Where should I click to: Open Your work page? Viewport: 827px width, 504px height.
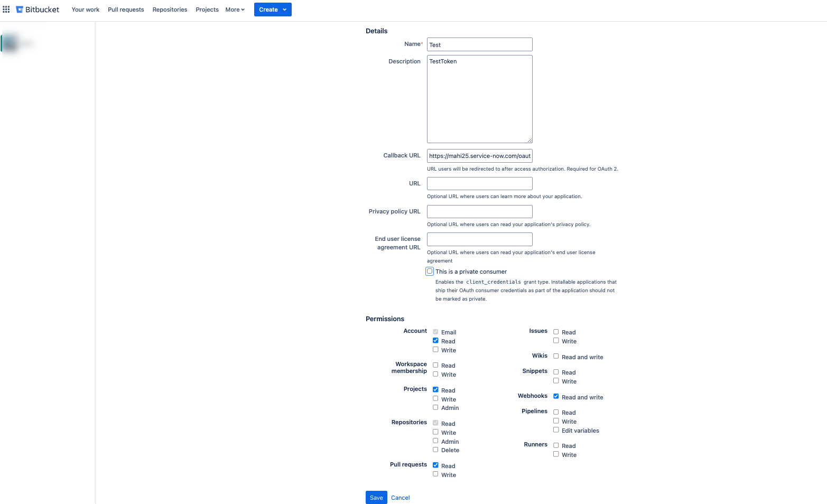coord(86,10)
